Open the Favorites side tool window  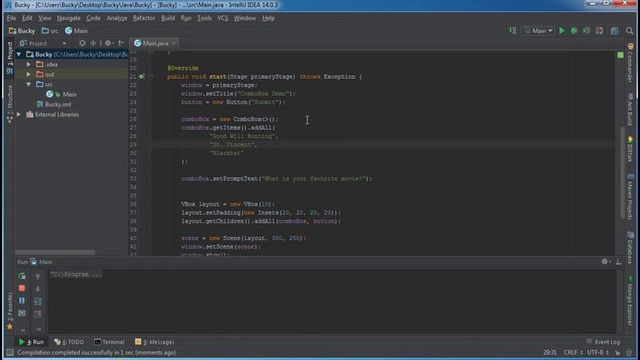[x=10, y=310]
